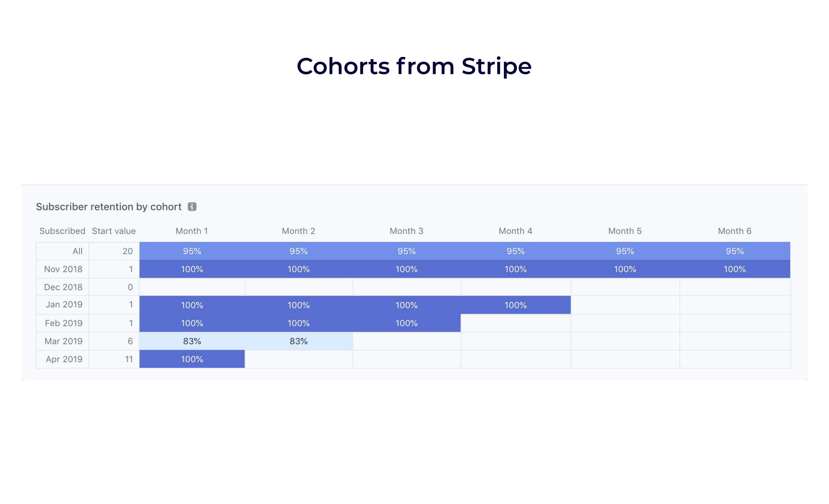Image resolution: width=829 pixels, height=504 pixels.
Task: Select the All cohort row label
Action: [77, 251]
